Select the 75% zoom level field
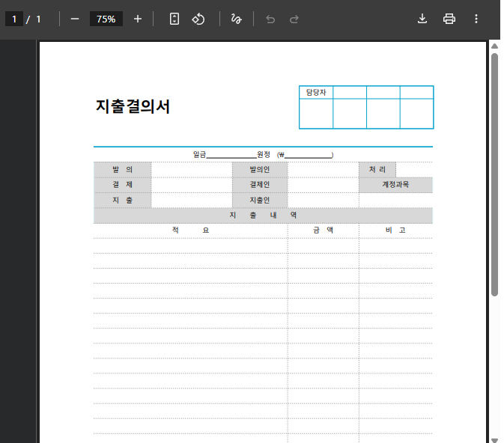 click(x=106, y=19)
